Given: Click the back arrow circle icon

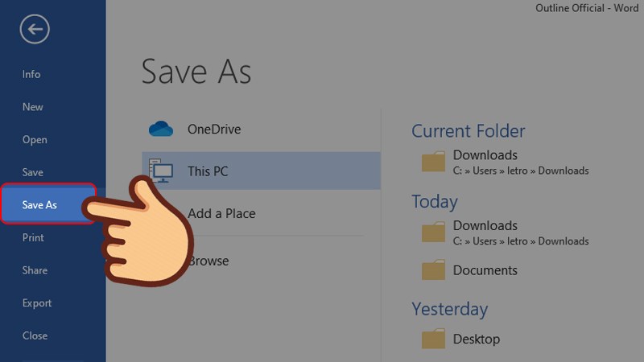Looking at the screenshot, I should [x=35, y=30].
